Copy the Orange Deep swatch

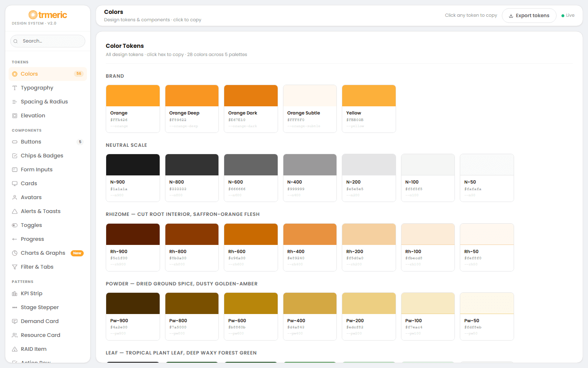(192, 109)
